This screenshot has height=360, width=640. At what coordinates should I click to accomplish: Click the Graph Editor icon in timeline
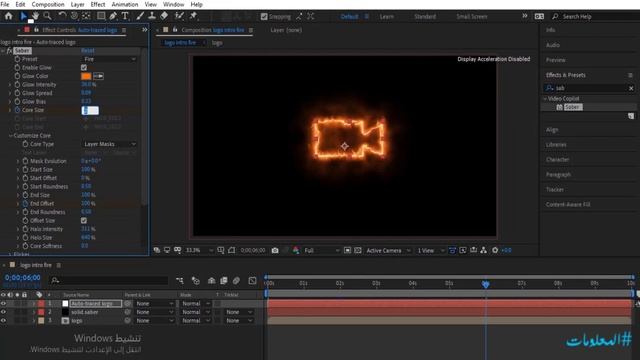click(x=252, y=281)
